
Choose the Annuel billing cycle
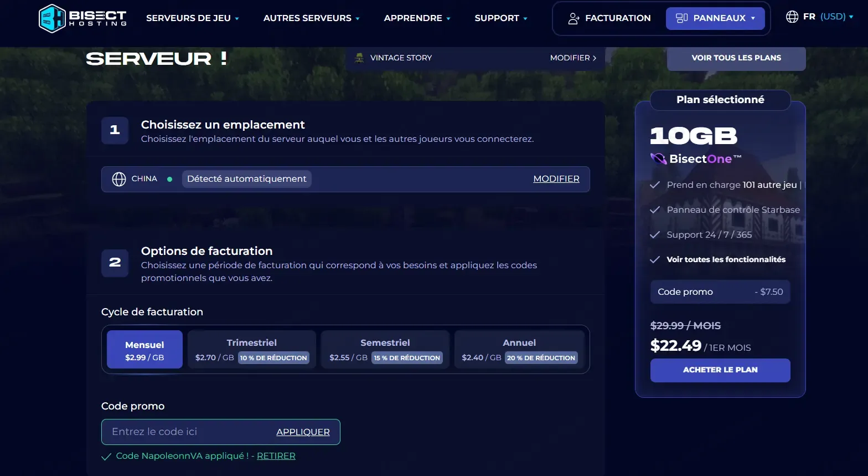519,350
